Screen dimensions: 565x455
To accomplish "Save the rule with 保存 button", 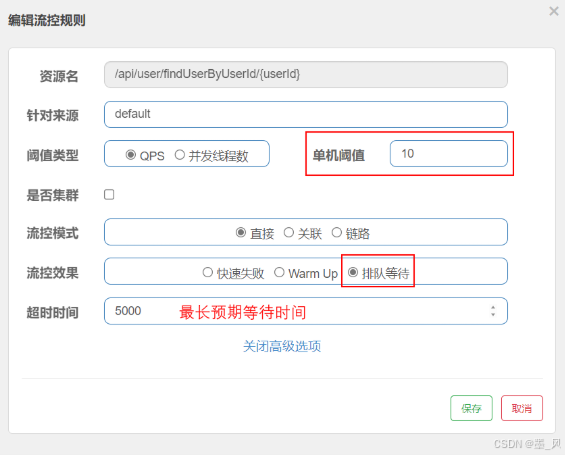I will click(471, 408).
